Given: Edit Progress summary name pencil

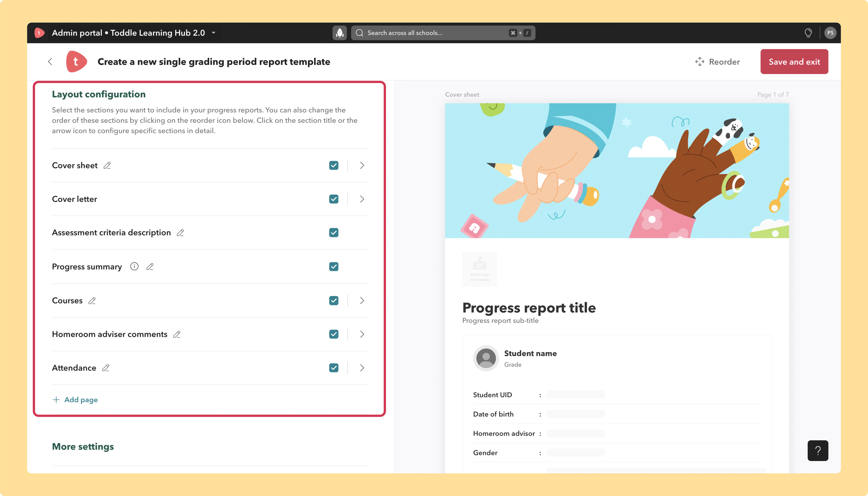Looking at the screenshot, I should click(x=150, y=267).
